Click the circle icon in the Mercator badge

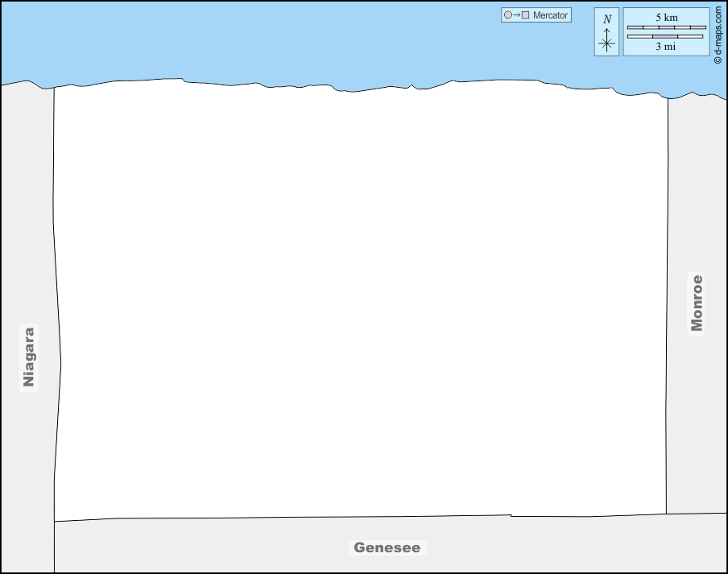coord(507,15)
